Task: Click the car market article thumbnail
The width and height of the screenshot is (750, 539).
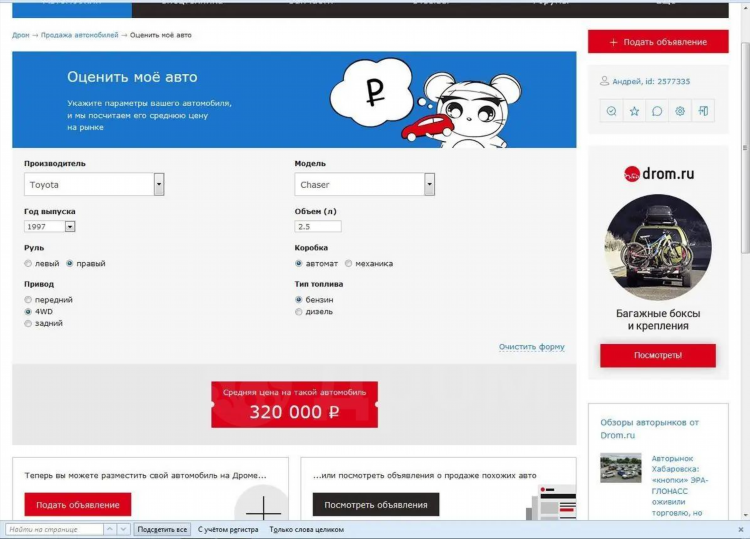Action: pos(621,468)
